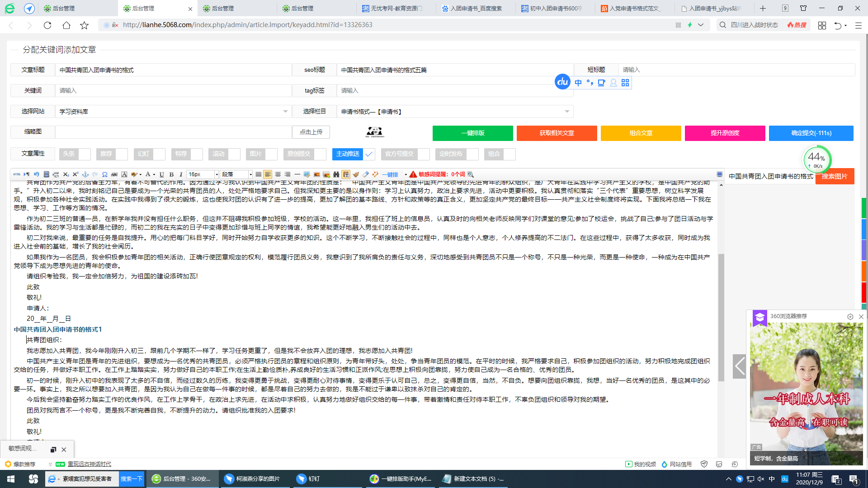Click the format painter brush icon
The height and width of the screenshot is (488, 868).
[355, 174]
